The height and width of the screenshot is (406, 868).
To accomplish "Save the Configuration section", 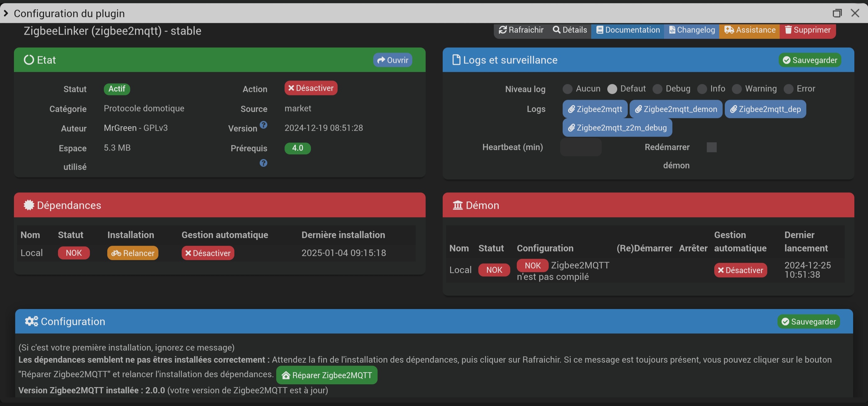I will (x=809, y=321).
